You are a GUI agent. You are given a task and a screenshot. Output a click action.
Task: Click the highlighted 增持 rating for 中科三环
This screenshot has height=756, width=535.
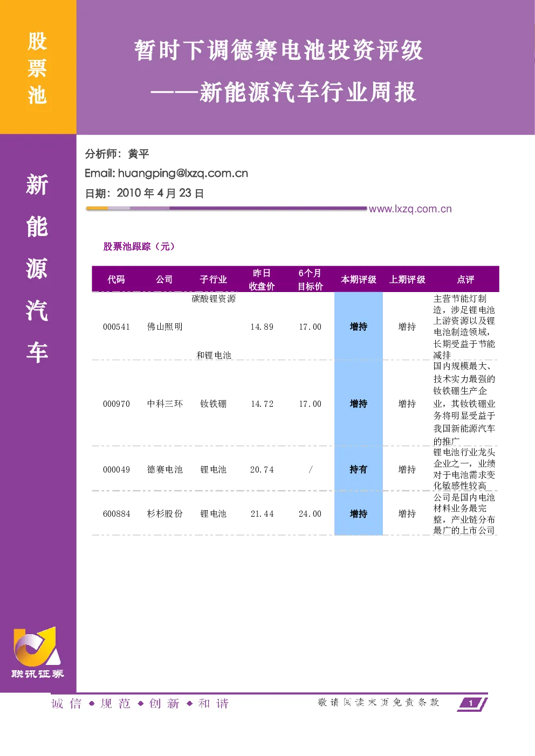click(x=359, y=404)
